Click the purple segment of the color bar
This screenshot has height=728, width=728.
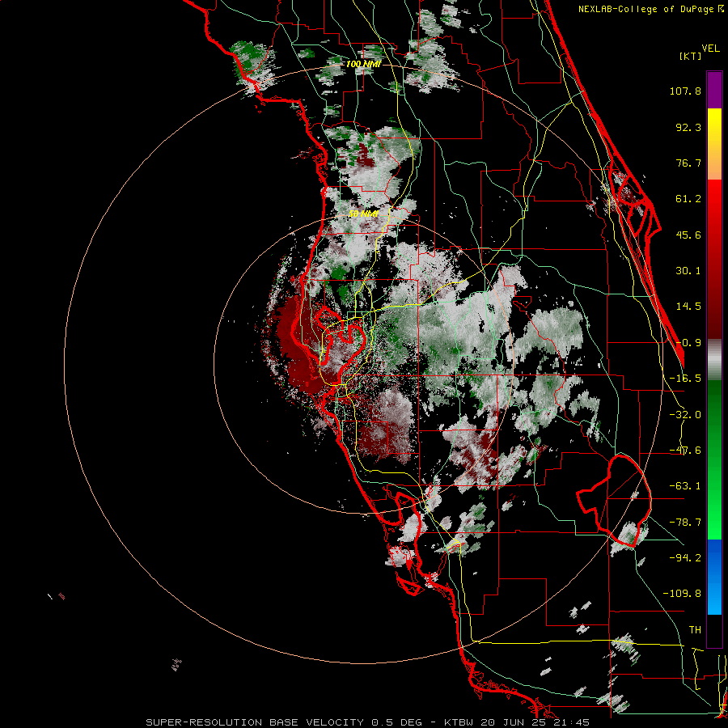coord(714,90)
